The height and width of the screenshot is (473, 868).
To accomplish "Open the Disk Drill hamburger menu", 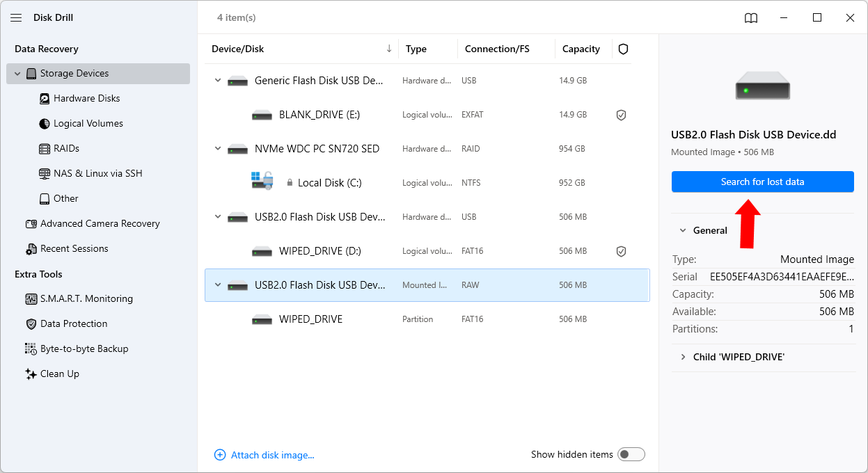I will pyautogui.click(x=16, y=17).
